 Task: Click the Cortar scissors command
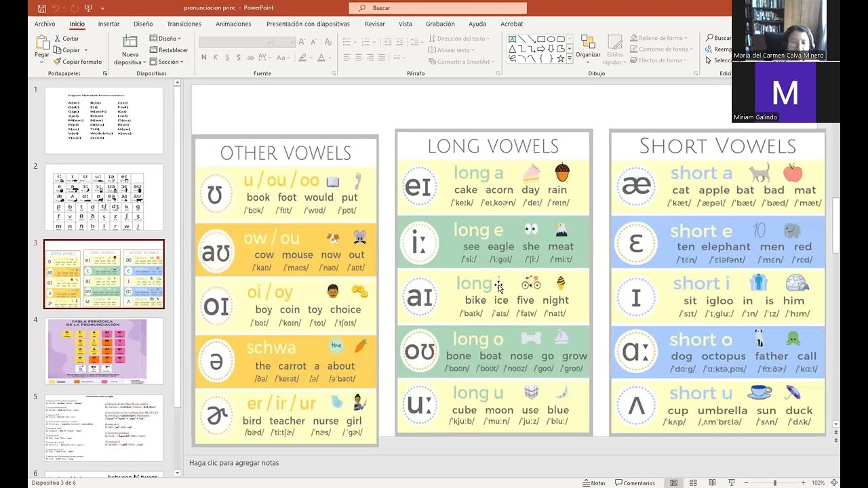coord(66,39)
